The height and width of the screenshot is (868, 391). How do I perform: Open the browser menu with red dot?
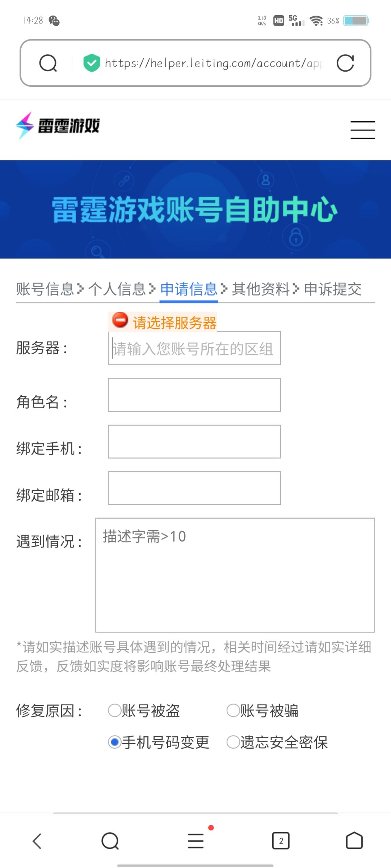[196, 841]
